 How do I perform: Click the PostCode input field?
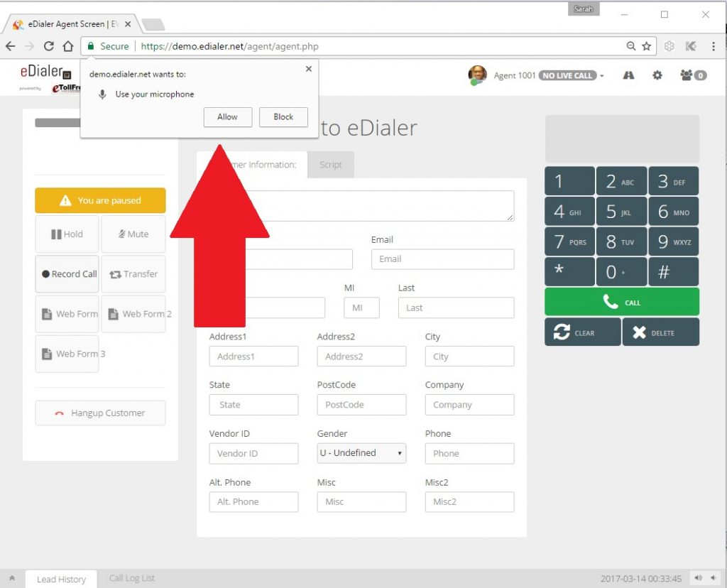(x=361, y=405)
